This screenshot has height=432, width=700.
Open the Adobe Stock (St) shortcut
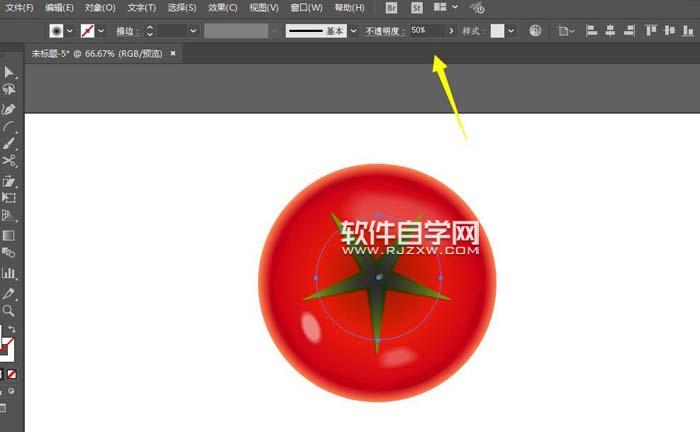(417, 8)
